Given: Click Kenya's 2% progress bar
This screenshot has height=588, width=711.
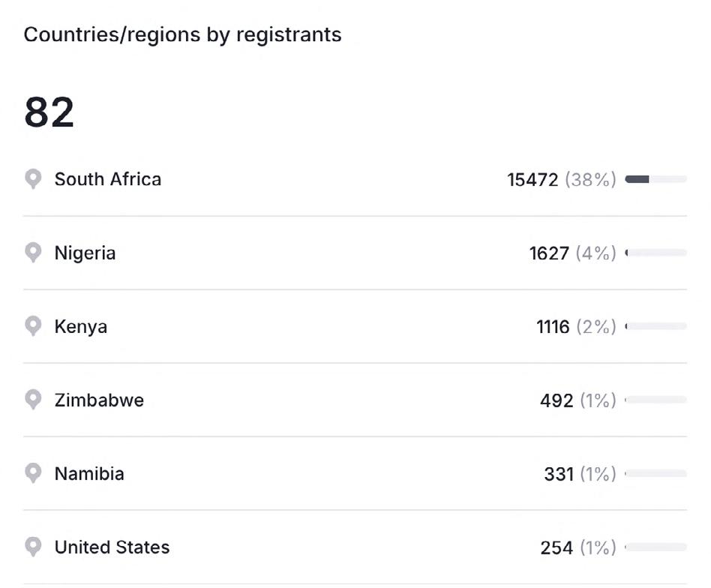Looking at the screenshot, I should [x=655, y=326].
